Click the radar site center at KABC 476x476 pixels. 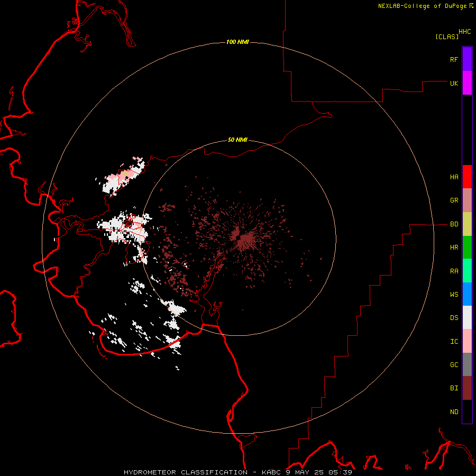239,238
